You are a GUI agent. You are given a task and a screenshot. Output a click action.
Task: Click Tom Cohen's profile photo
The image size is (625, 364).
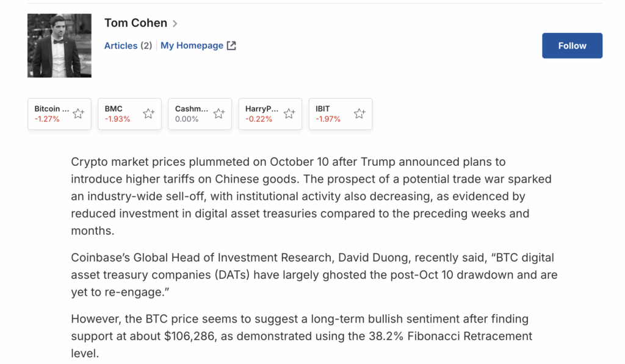(59, 46)
